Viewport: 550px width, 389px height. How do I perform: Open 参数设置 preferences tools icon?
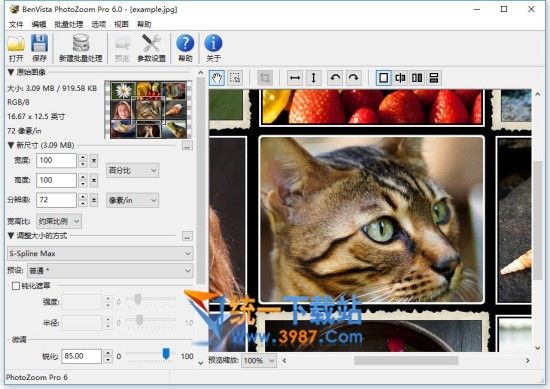click(x=151, y=48)
